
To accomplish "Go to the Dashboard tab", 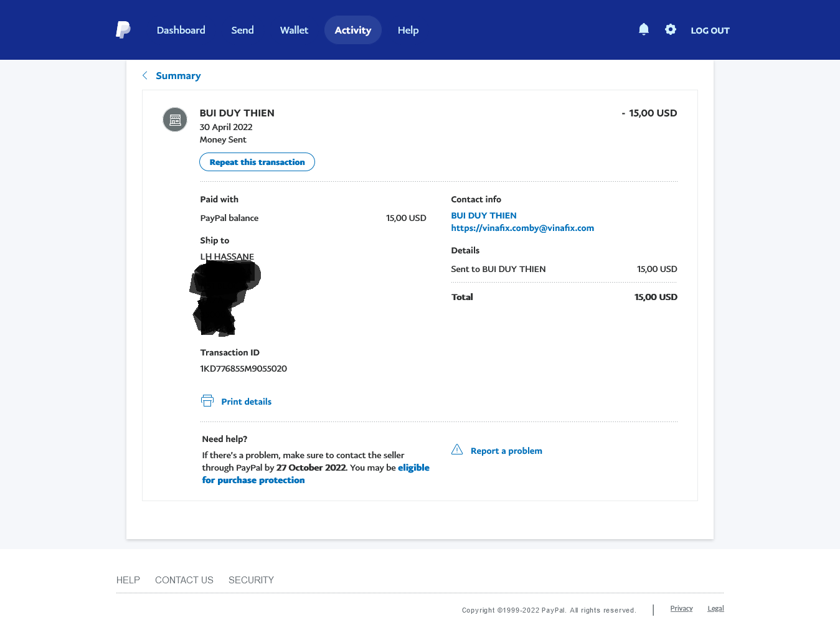I will click(181, 30).
